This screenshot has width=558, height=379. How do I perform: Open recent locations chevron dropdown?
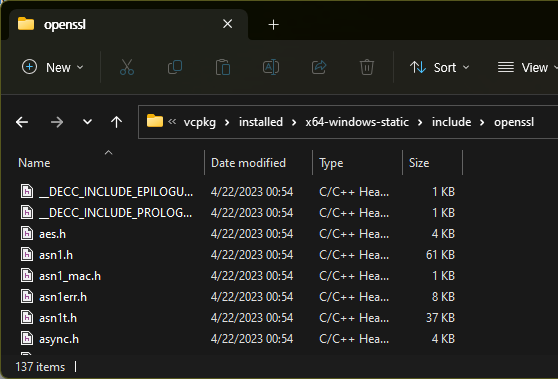87,122
